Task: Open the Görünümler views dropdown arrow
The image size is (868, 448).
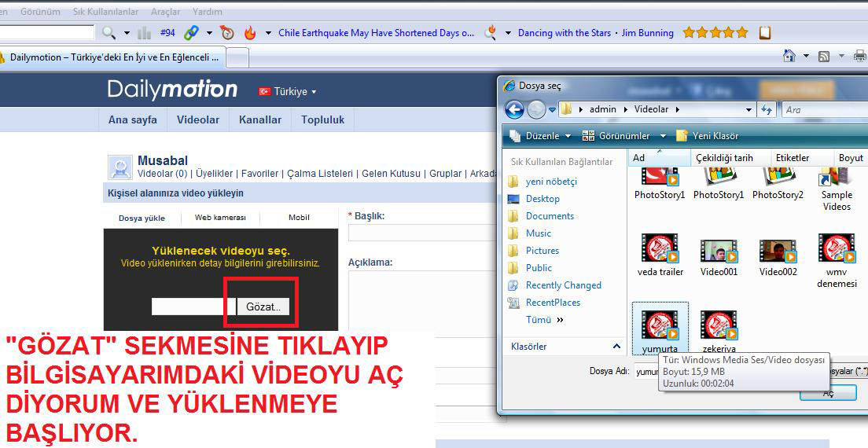Action: point(663,136)
